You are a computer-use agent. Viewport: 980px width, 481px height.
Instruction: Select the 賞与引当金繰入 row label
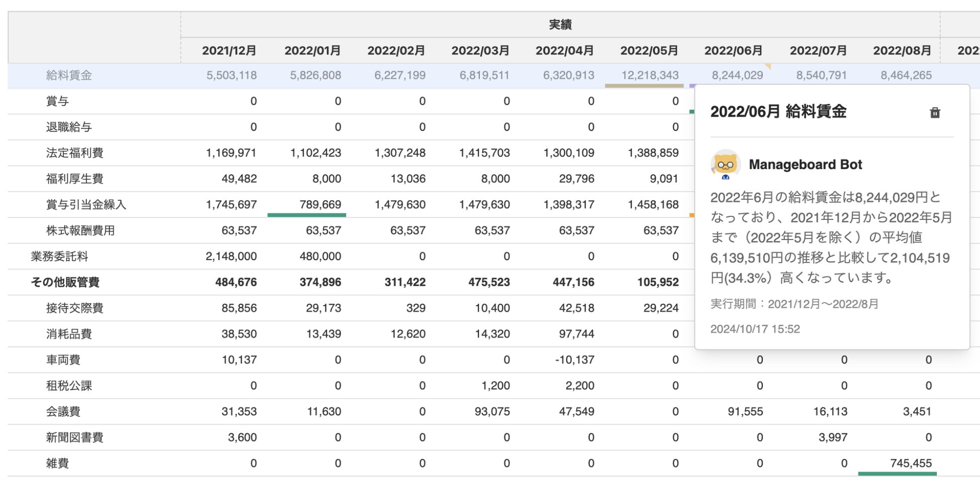tap(86, 204)
